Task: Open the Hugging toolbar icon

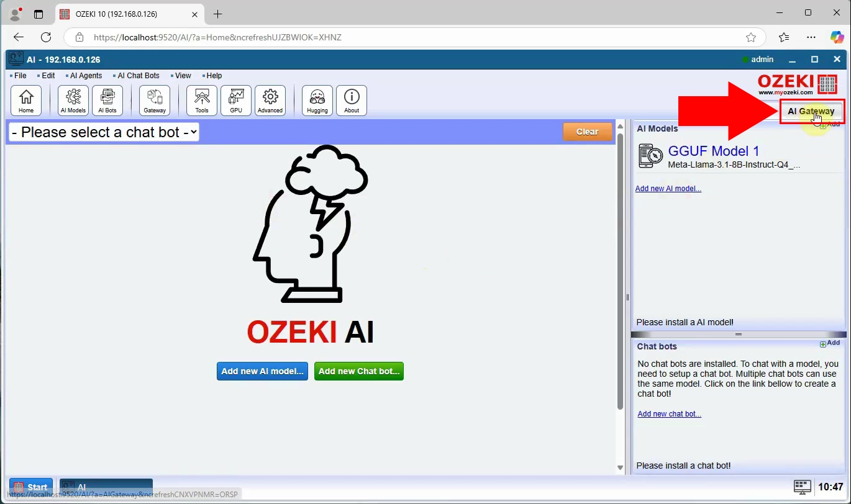Action: coord(317,101)
